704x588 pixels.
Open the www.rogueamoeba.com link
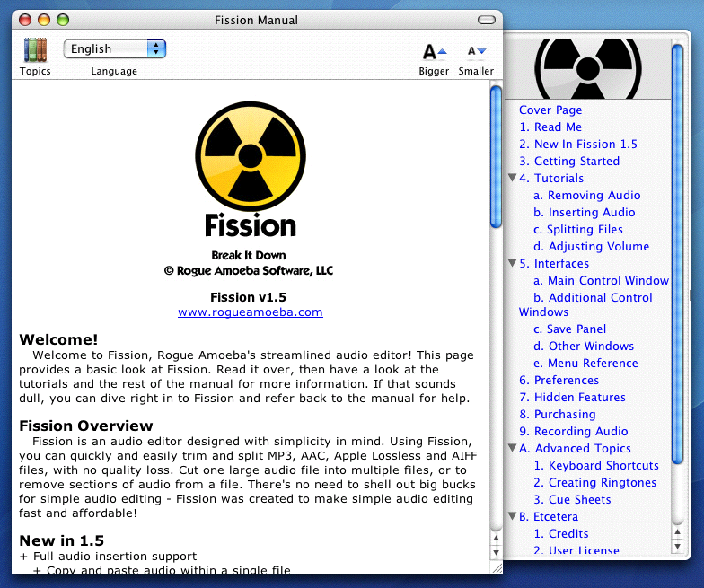pos(250,312)
